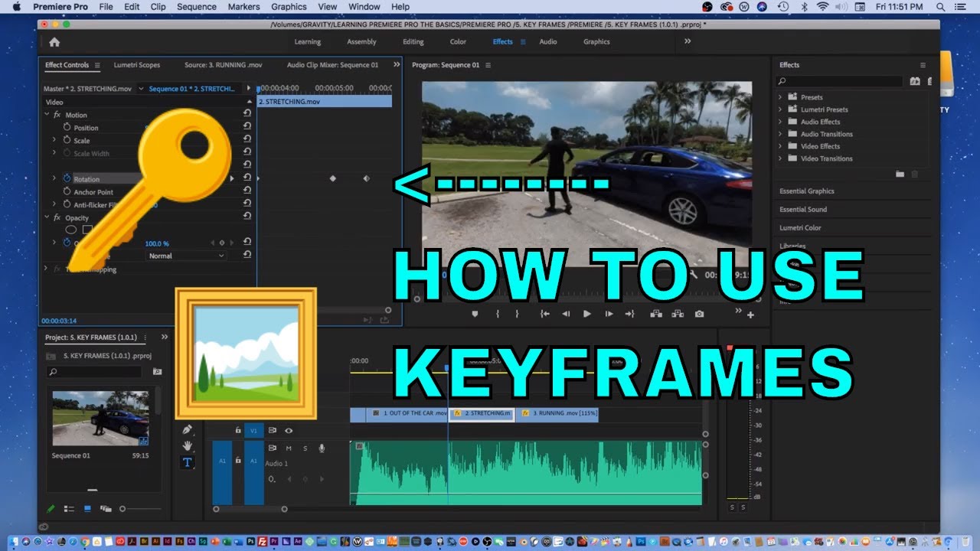Select the Sequence 01 thumbnail

click(x=101, y=419)
